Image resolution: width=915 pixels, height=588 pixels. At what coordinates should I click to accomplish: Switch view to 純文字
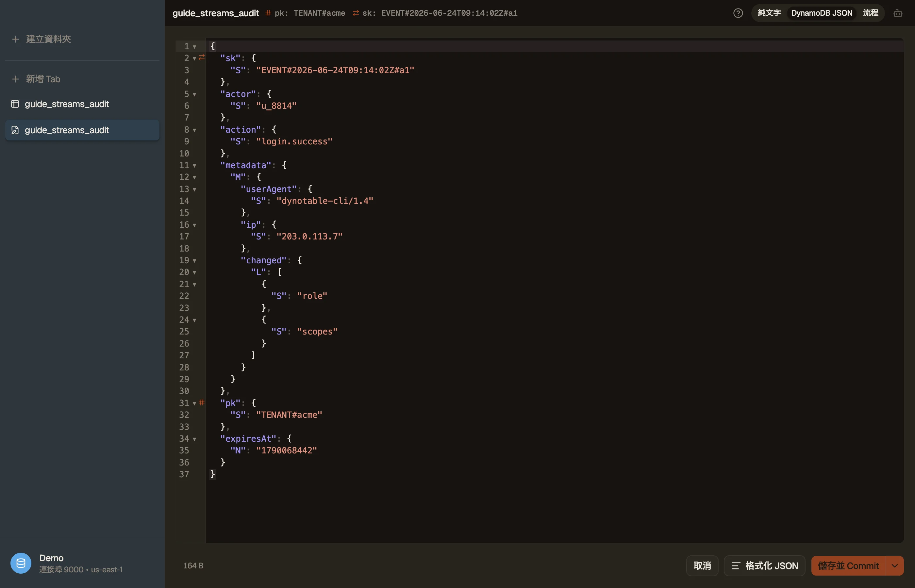click(769, 13)
